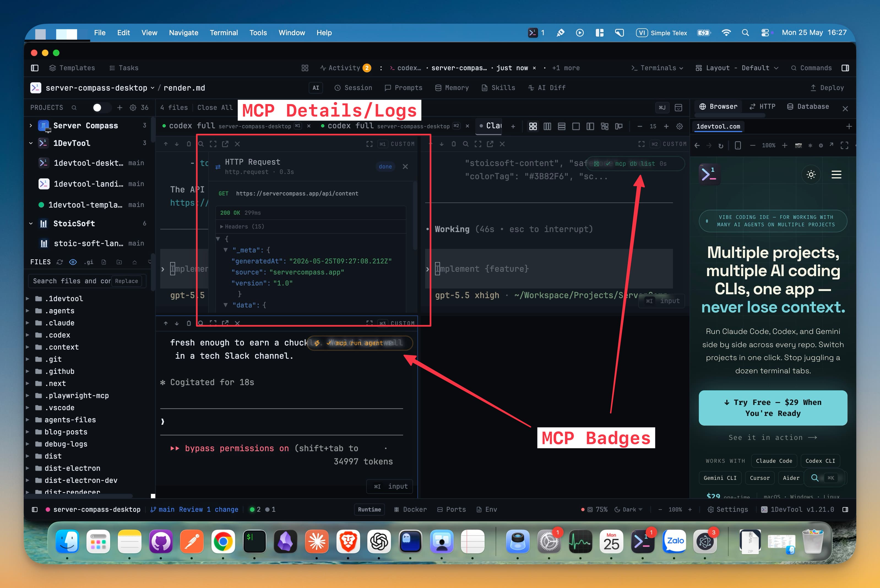Toggle the right panel from the top bar
Viewport: 880px width, 588px height.
click(845, 68)
